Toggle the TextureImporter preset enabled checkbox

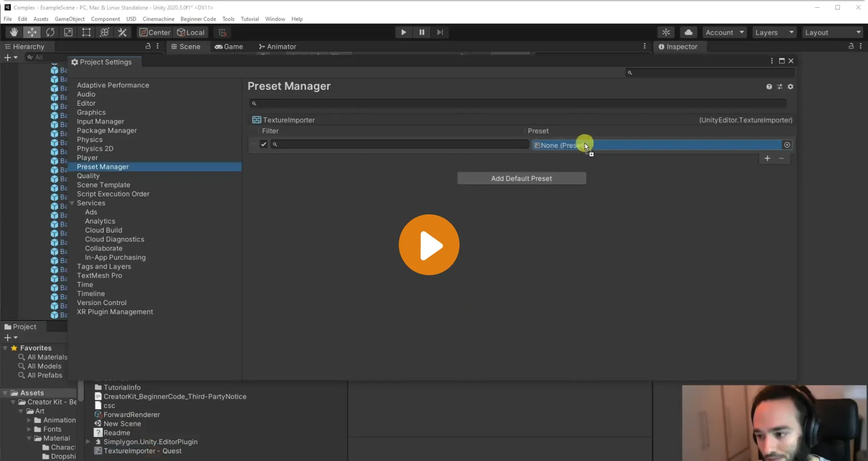(264, 144)
